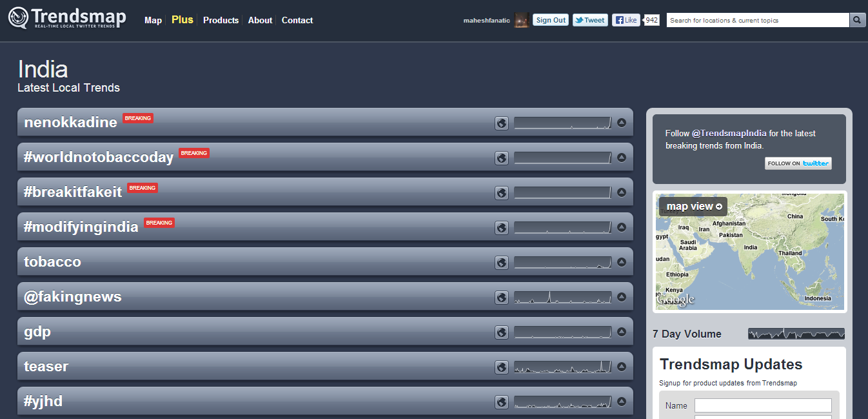
Task: Click the @fakingnews trend sparkline
Action: pos(562,297)
